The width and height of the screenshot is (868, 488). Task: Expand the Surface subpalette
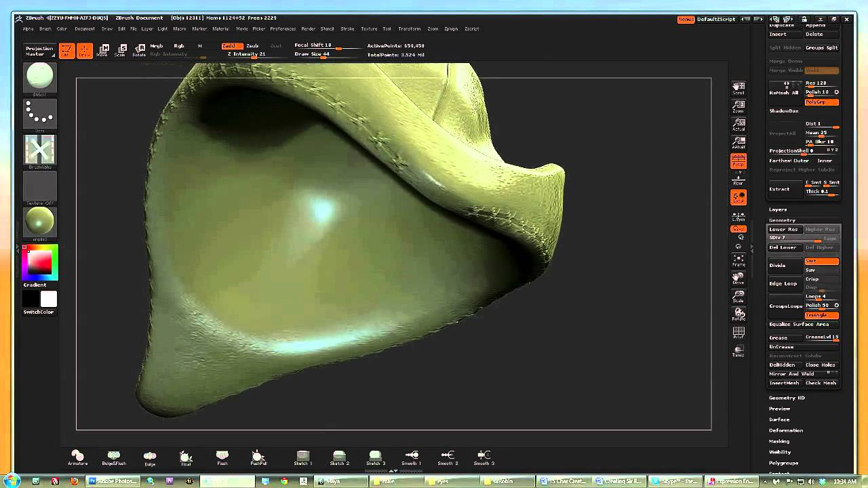coord(779,420)
